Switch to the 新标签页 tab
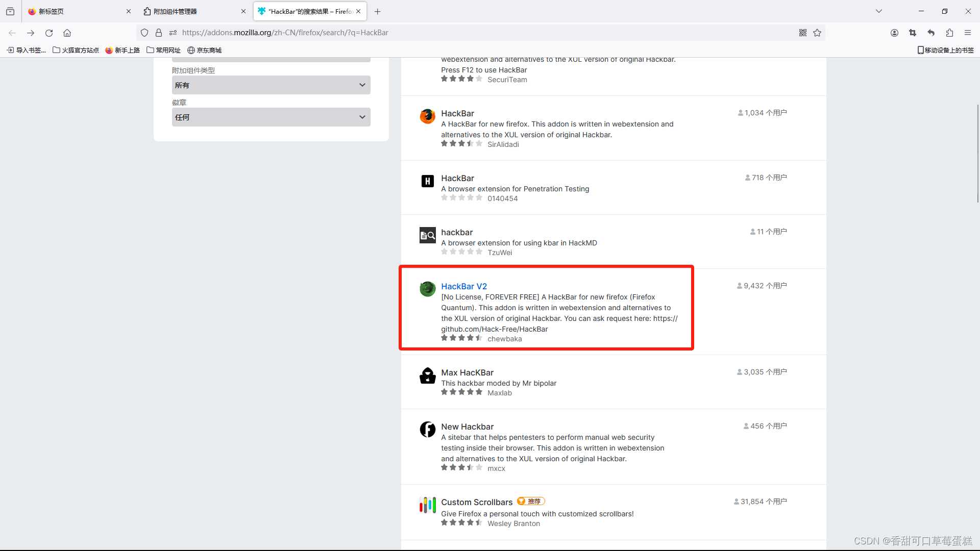This screenshot has height=551, width=980. [x=79, y=11]
